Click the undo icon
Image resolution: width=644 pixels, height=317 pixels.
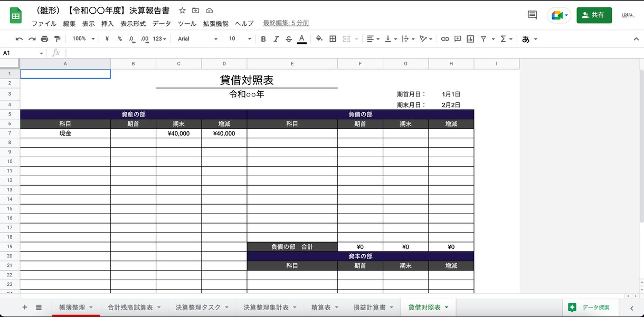click(x=20, y=39)
